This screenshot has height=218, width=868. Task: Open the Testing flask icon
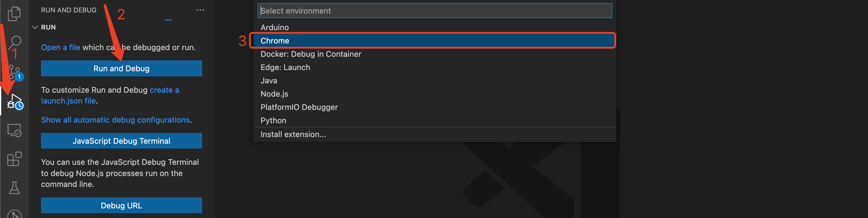(14, 188)
